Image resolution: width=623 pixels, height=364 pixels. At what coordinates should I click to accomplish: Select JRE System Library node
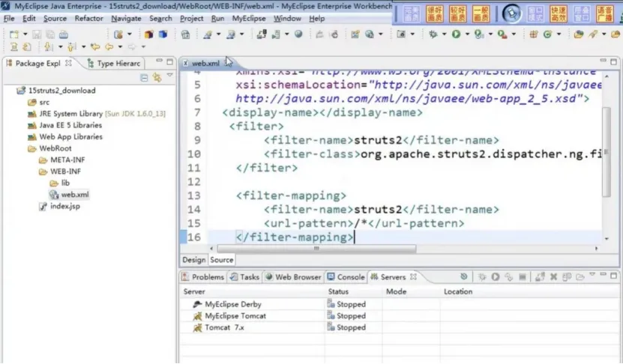pyautogui.click(x=97, y=114)
